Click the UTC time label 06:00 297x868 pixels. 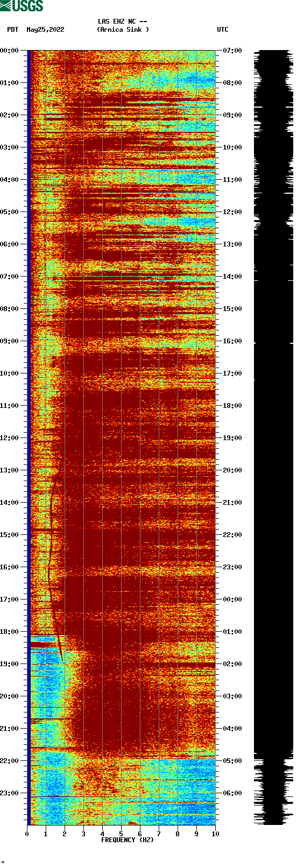pos(232,793)
